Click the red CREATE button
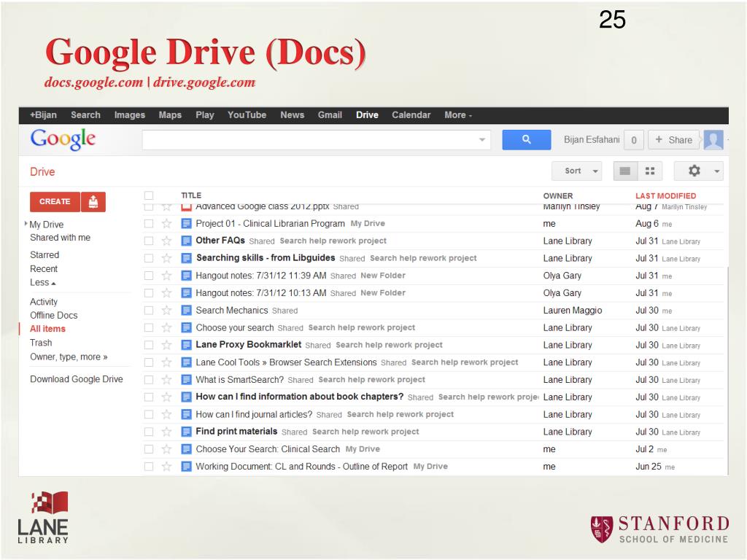 click(x=55, y=202)
